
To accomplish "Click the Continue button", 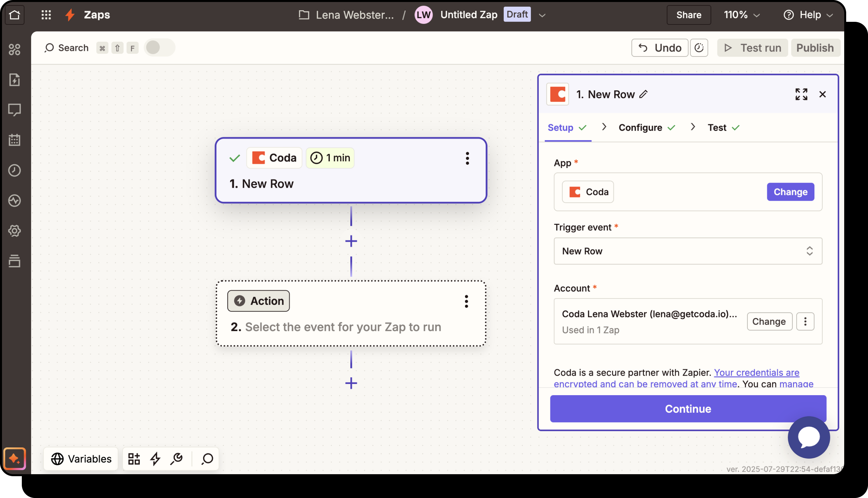I will (688, 408).
